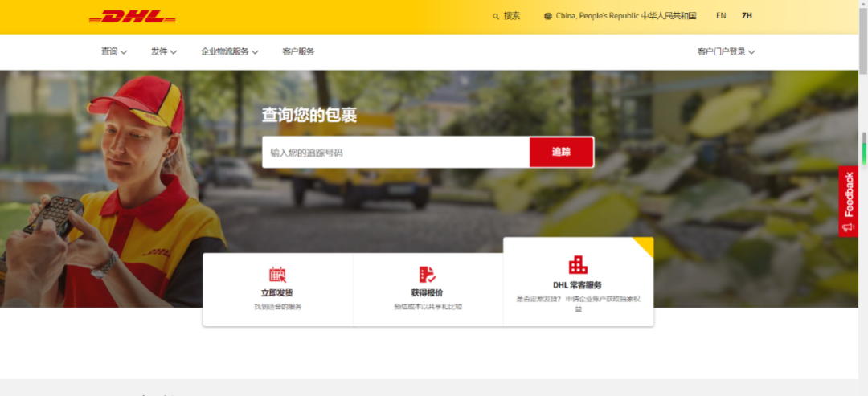Click the 输入您的追踪号码 tracking input field
The image size is (868, 396).
click(395, 153)
